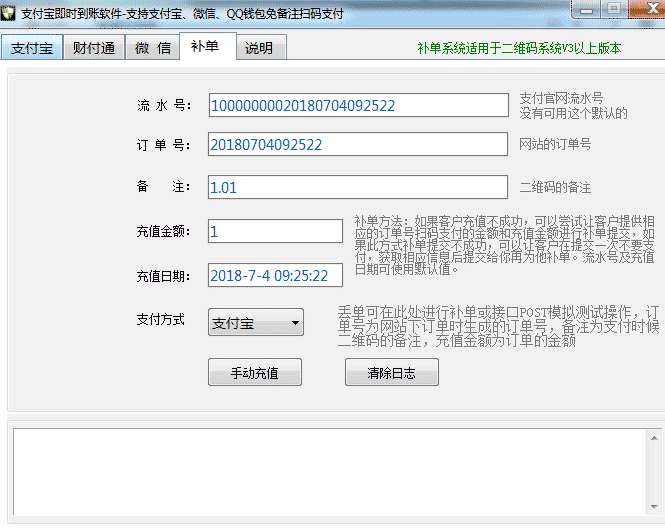Click the app shield icon in title bar
This screenshot has width=665, height=528.
point(8,13)
